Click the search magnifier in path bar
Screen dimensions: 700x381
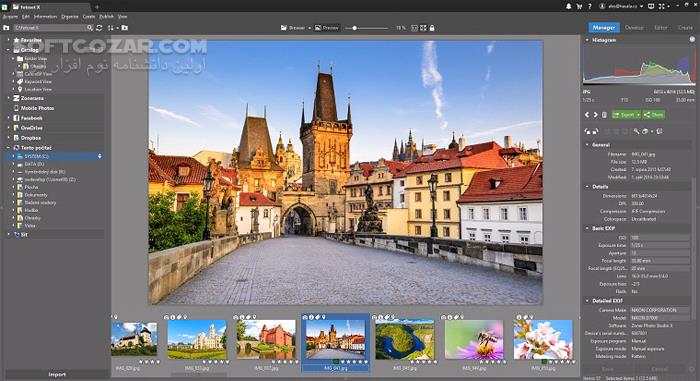pos(90,28)
